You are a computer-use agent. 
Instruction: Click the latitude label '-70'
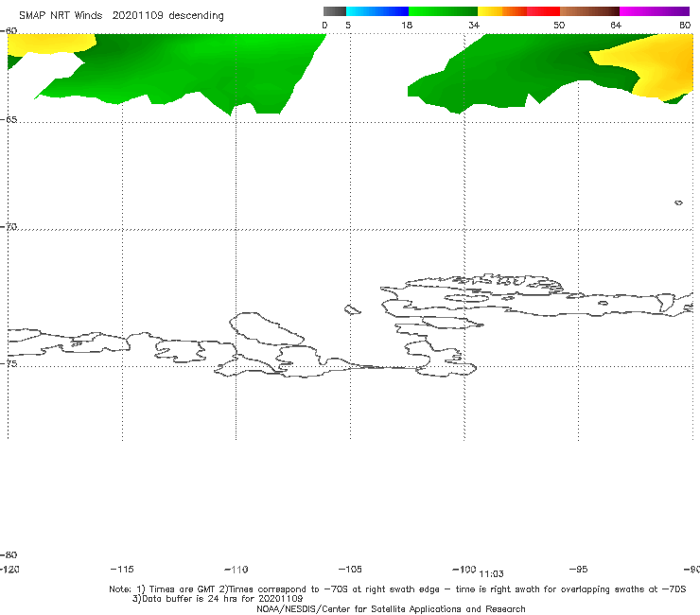tap(9, 227)
